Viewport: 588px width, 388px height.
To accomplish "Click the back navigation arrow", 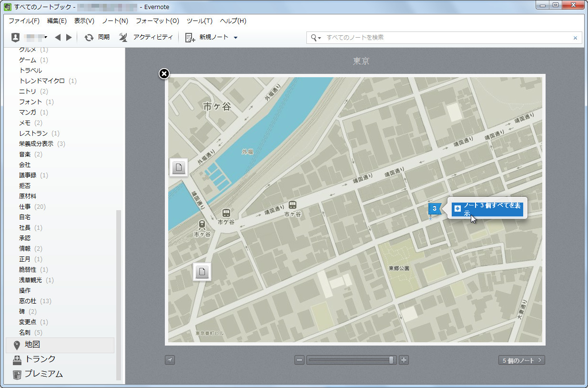I will (x=58, y=37).
